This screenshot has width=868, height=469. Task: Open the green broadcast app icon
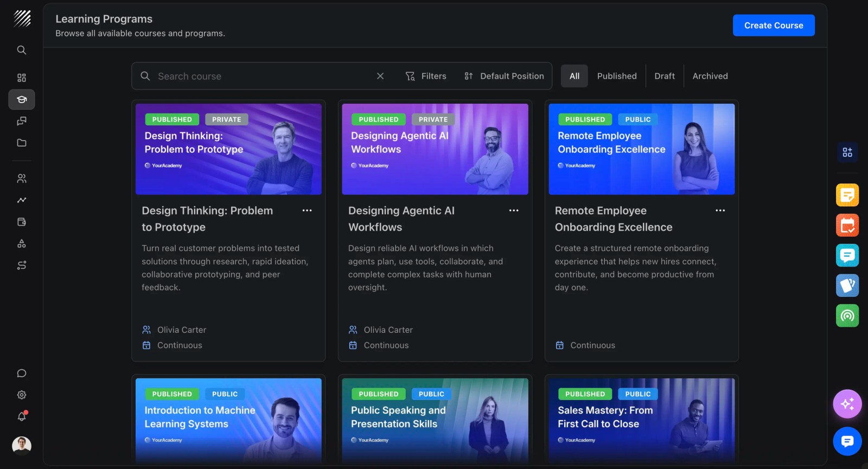tap(847, 315)
